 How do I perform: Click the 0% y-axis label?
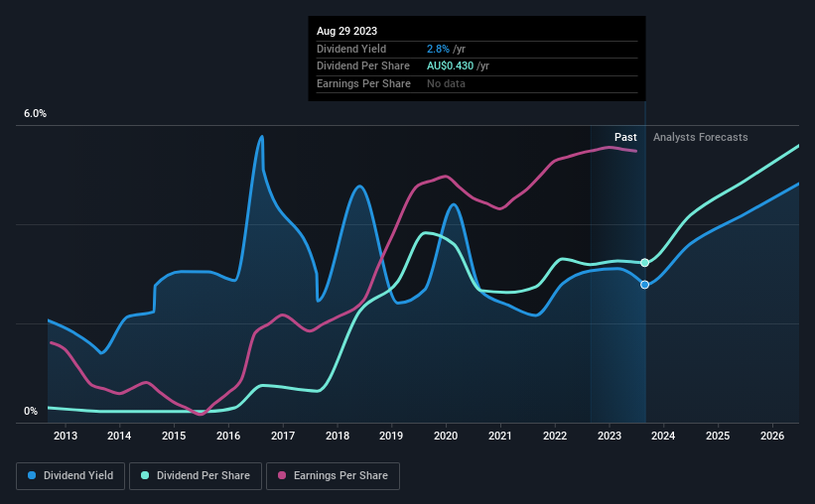pos(31,411)
